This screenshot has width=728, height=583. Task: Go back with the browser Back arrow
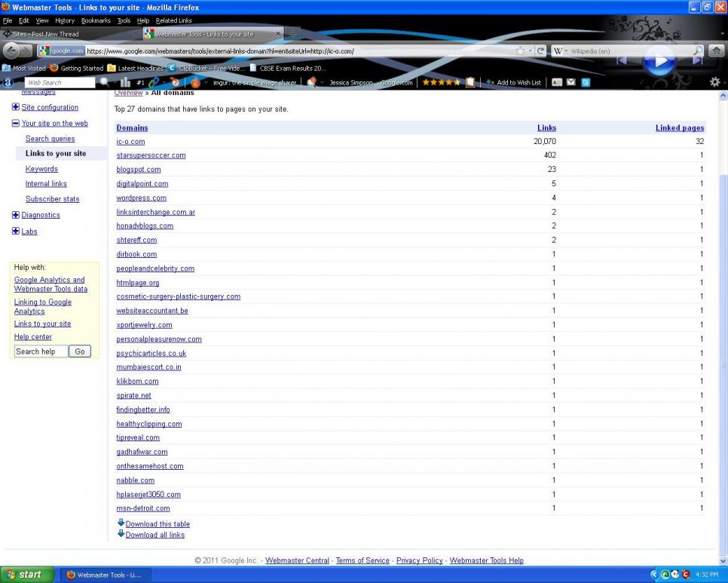[12, 51]
